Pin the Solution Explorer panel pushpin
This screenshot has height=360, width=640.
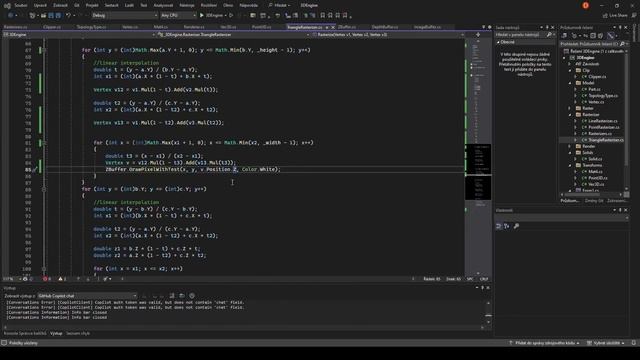(620, 27)
